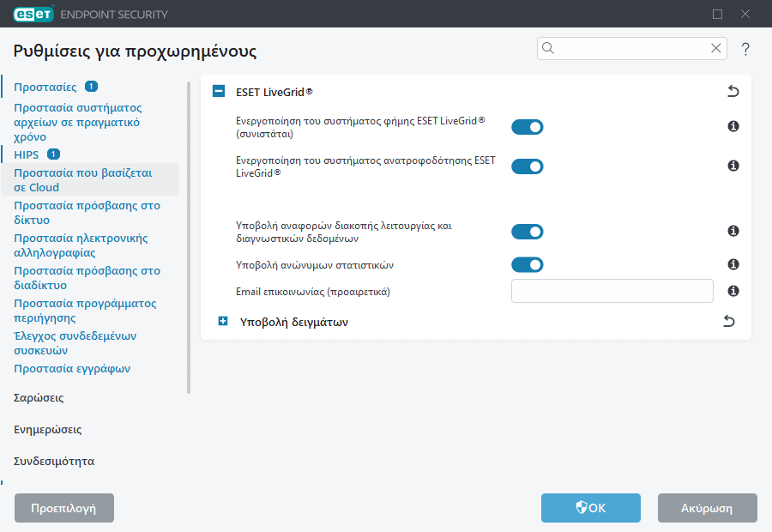The width and height of the screenshot is (772, 532).
Task: Show info for crash reports submission setting
Action: (733, 231)
